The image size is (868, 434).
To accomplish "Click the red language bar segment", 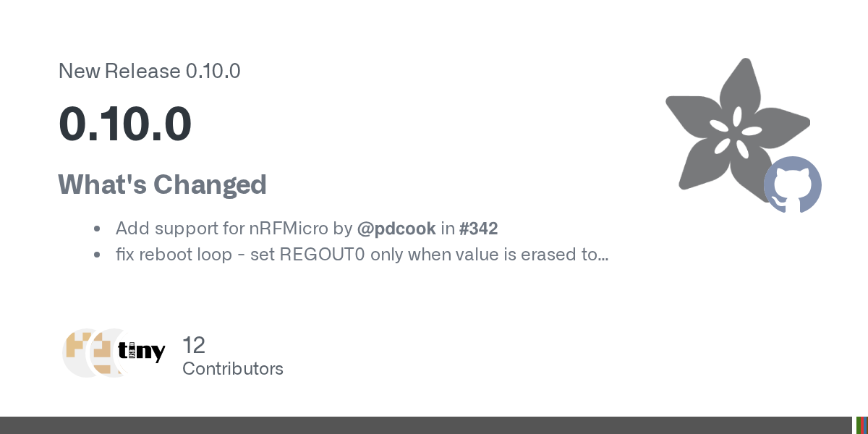I will [x=862, y=425].
